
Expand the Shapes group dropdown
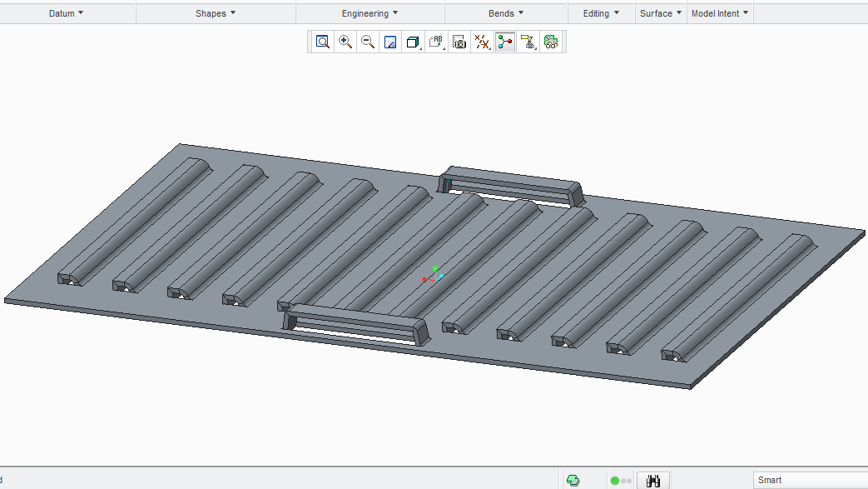pyautogui.click(x=216, y=13)
